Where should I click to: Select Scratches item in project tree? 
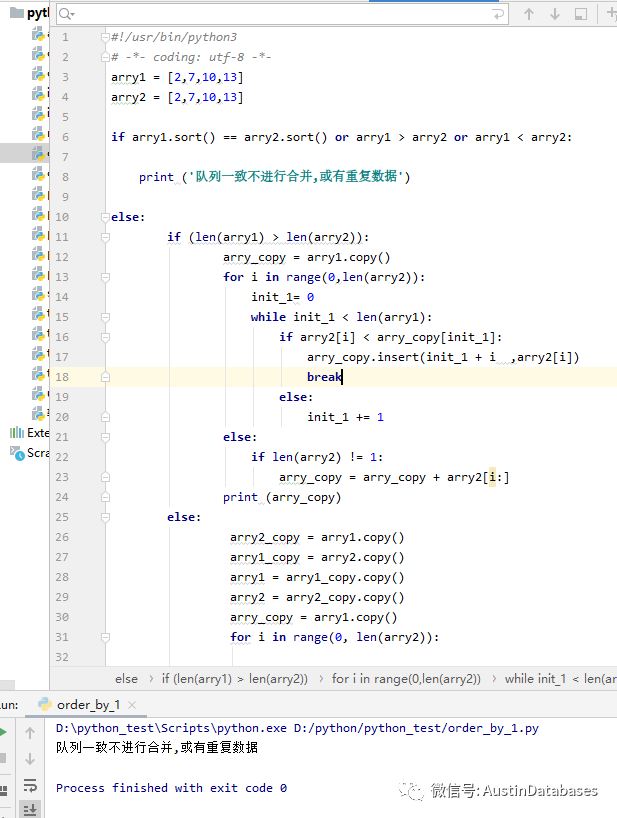point(32,453)
